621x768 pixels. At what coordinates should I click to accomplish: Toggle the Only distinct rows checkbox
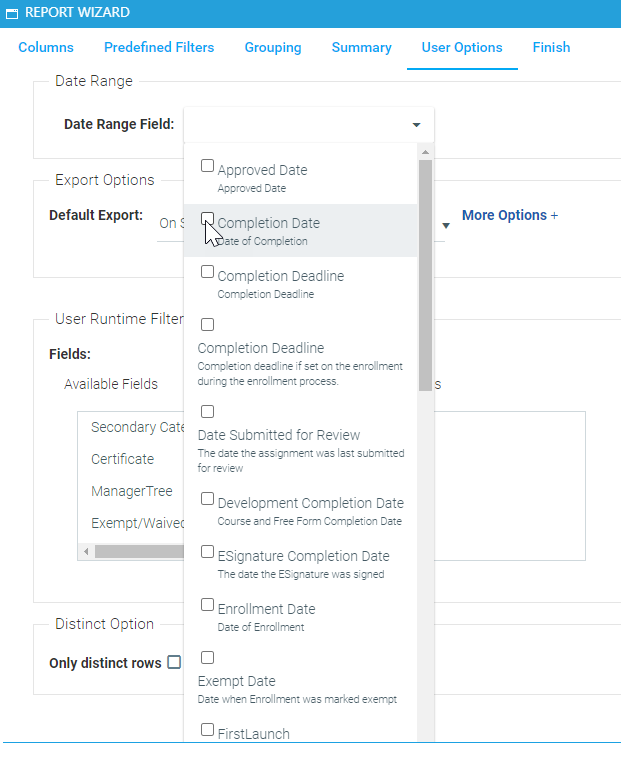[174, 662]
